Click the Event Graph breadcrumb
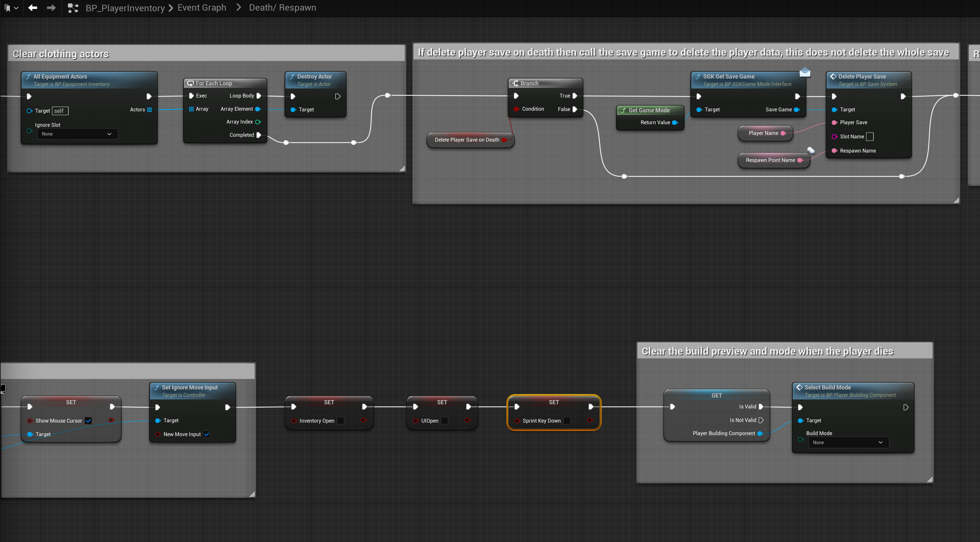The width and height of the screenshot is (980, 542). pos(202,8)
